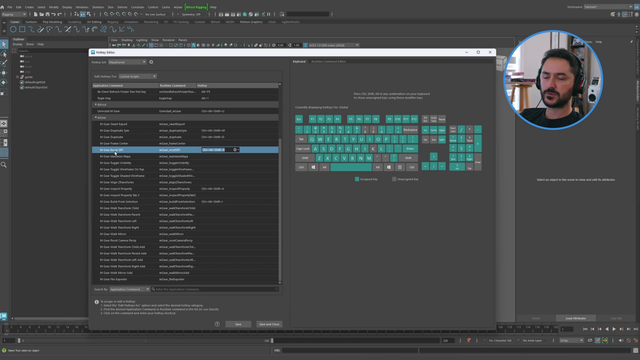
Task: Click the Q key on the virtual keyboard
Action: click(312, 139)
